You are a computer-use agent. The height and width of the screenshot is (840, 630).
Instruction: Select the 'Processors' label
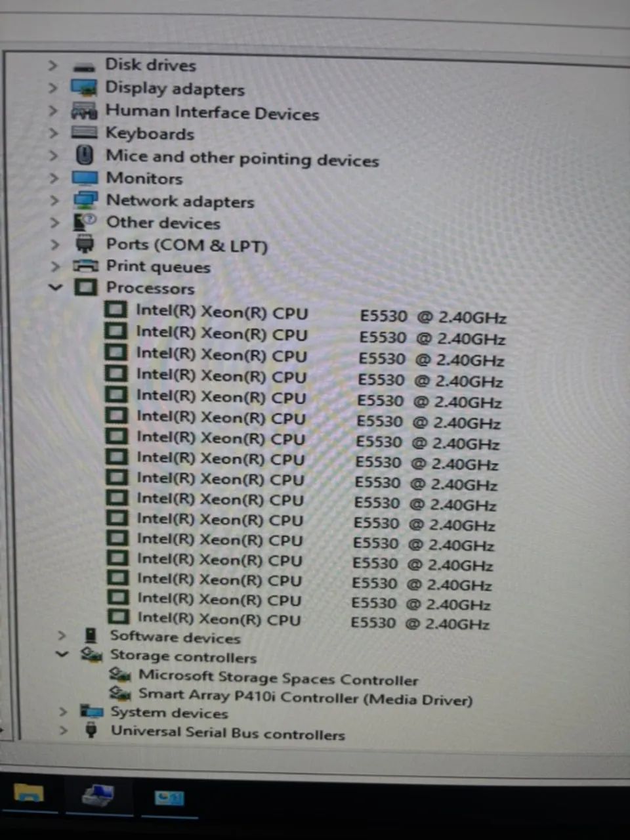tap(150, 287)
